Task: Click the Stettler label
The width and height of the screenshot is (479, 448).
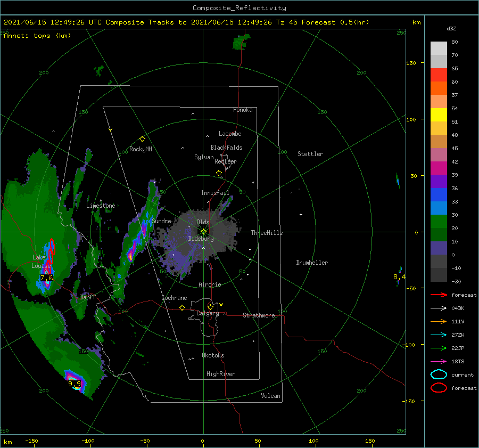Action: click(x=310, y=154)
